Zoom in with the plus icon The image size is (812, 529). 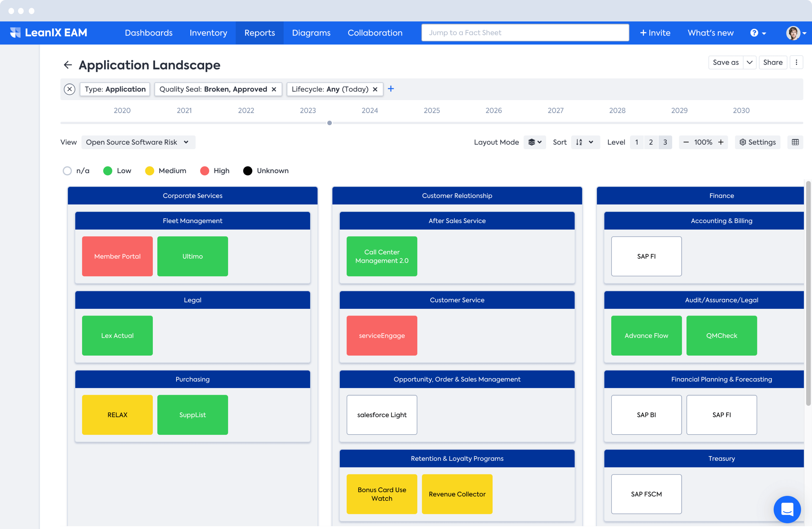pyautogui.click(x=721, y=142)
